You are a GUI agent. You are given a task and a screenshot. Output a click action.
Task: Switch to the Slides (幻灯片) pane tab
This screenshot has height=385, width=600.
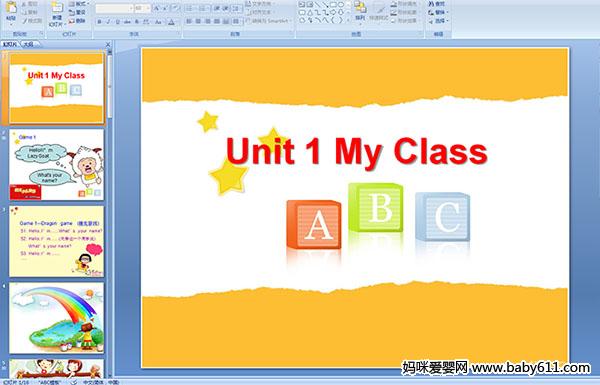(x=10, y=44)
